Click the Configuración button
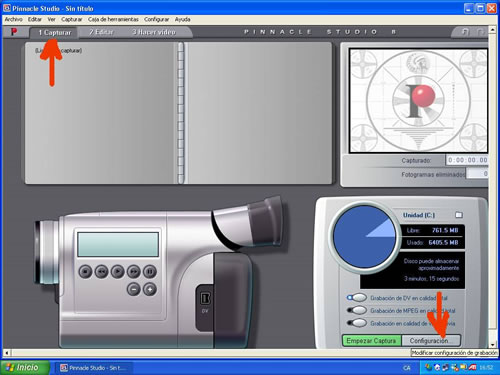500x375 pixels. [431, 341]
